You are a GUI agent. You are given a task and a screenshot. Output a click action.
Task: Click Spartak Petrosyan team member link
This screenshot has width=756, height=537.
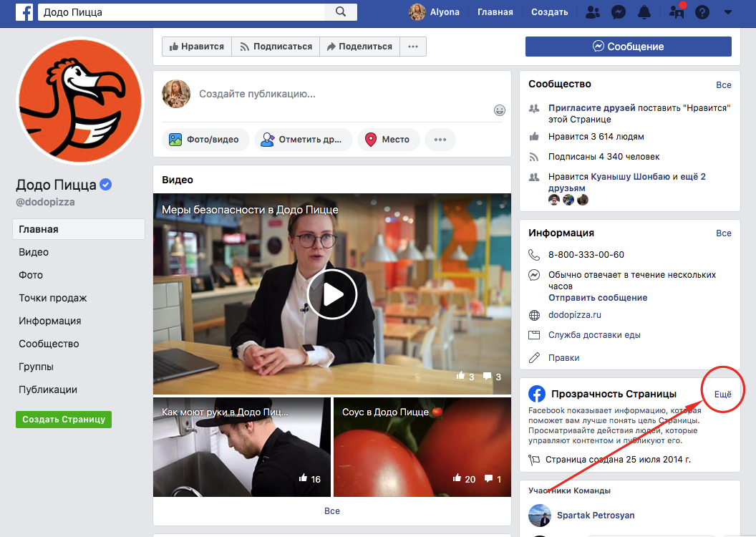(596, 516)
